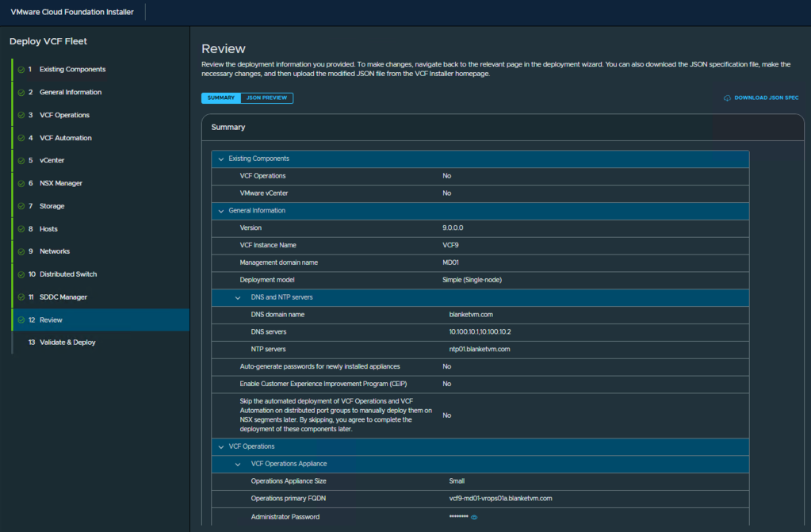Reveal the Administrator Password with eye icon
The image size is (811, 532).
[x=474, y=517]
